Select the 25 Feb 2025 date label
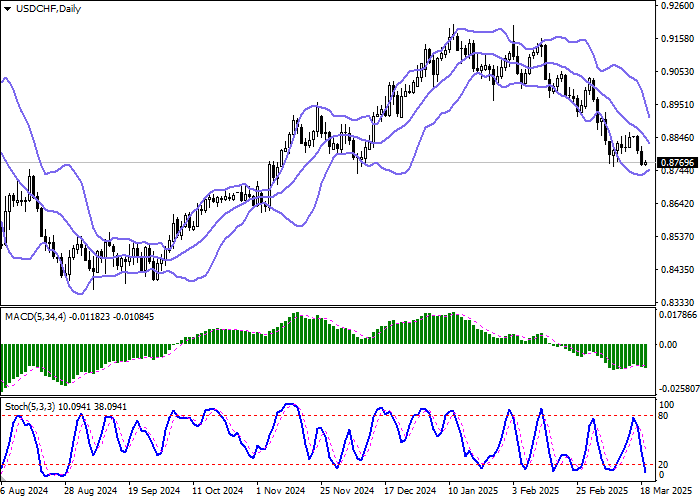Image resolution: width=700 pixels, height=500 pixels. [x=601, y=491]
